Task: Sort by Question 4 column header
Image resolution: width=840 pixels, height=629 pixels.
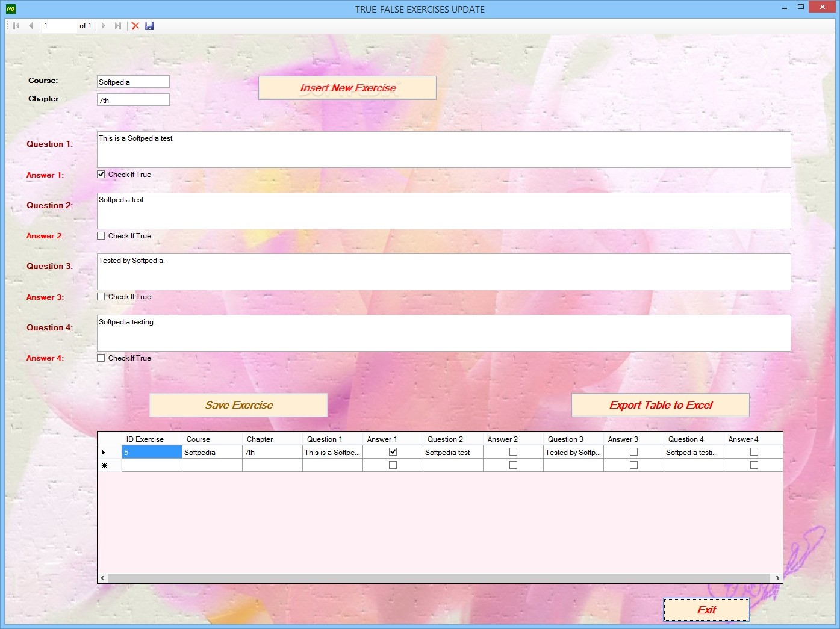Action: [x=694, y=439]
